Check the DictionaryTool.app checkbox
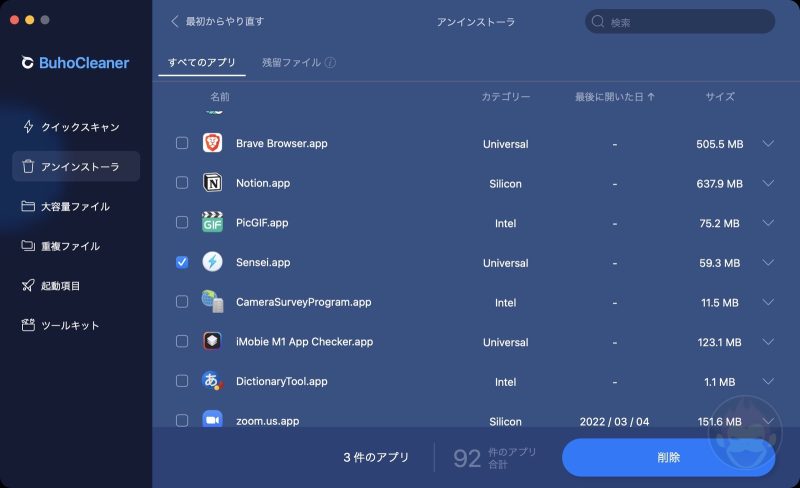800x488 pixels. (182, 381)
